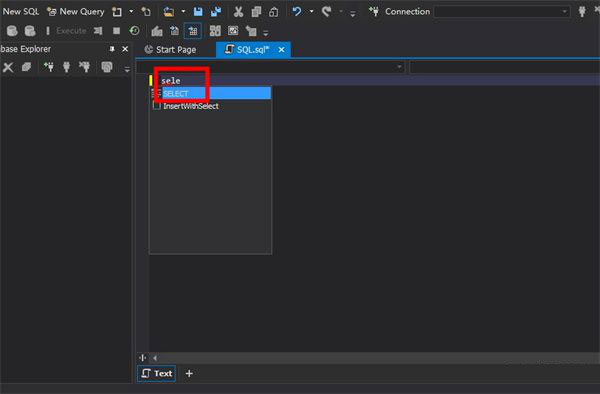This screenshot has height=394, width=600.
Task: Open the first toolbar's overflow options
Action: pyautogui.click(x=353, y=14)
